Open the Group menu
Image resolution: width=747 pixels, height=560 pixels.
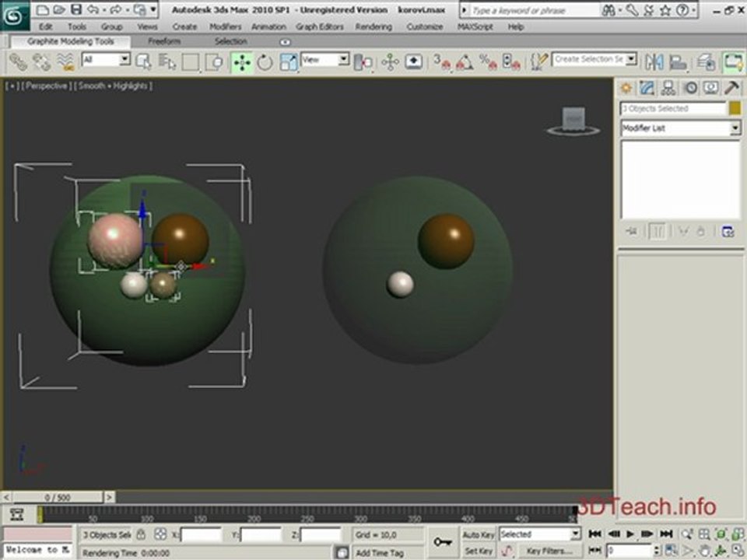[112, 26]
